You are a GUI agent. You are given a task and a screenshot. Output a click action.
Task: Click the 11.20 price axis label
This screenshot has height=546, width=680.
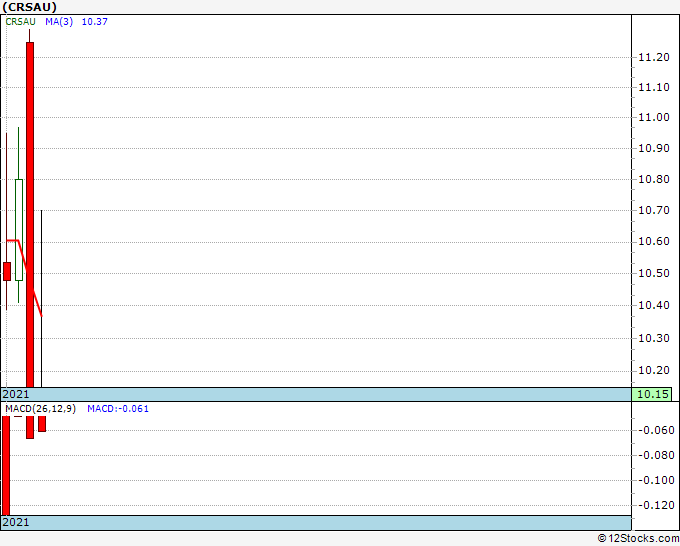pyautogui.click(x=654, y=57)
